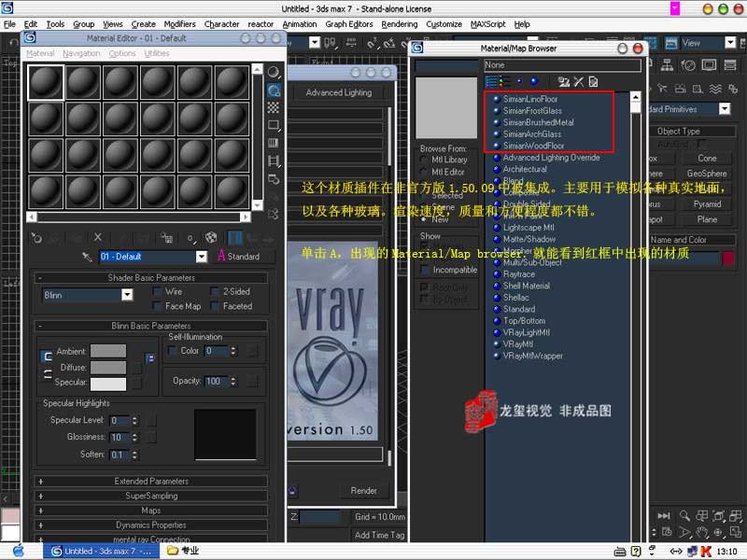Click Pyramid object type button
The width and height of the screenshot is (747, 560).
707,204
